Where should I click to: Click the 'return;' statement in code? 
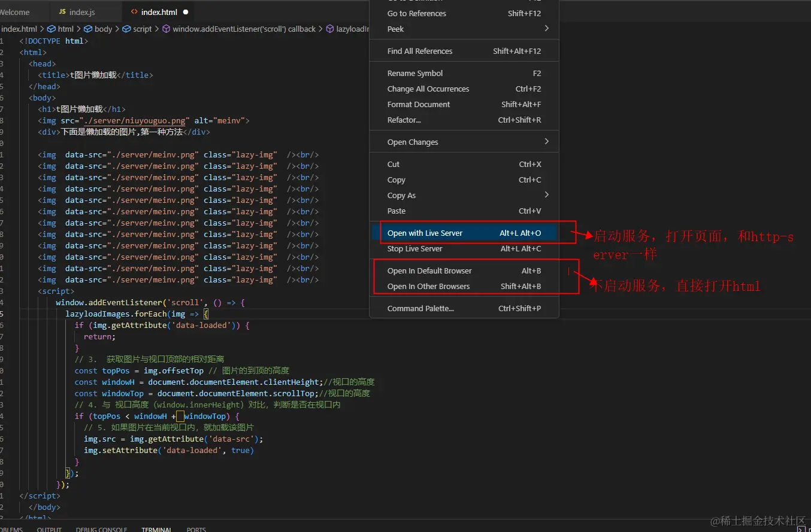(x=99, y=336)
